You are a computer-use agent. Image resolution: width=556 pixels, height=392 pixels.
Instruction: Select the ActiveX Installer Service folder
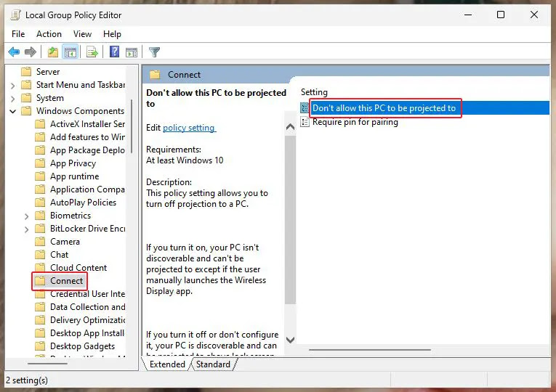(87, 124)
